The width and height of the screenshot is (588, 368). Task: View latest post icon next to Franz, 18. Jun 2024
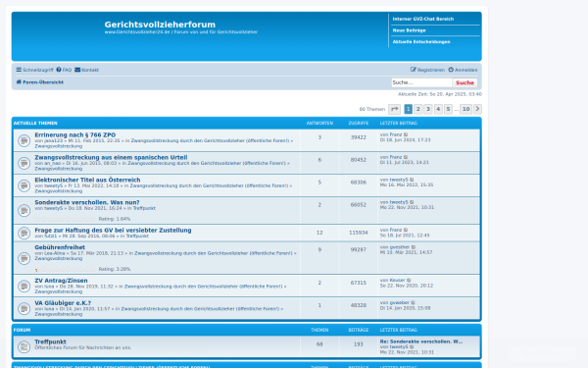(x=406, y=134)
